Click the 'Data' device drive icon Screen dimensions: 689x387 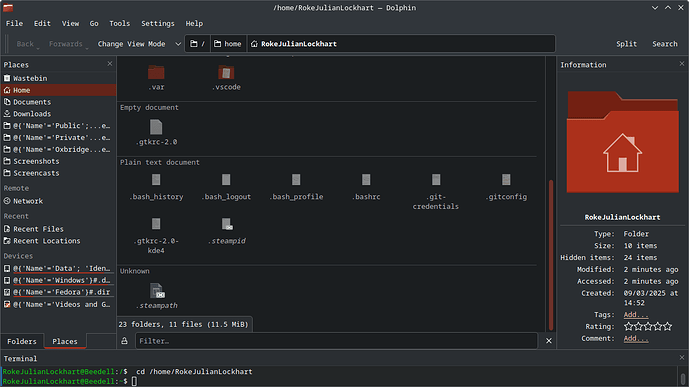click(x=7, y=268)
